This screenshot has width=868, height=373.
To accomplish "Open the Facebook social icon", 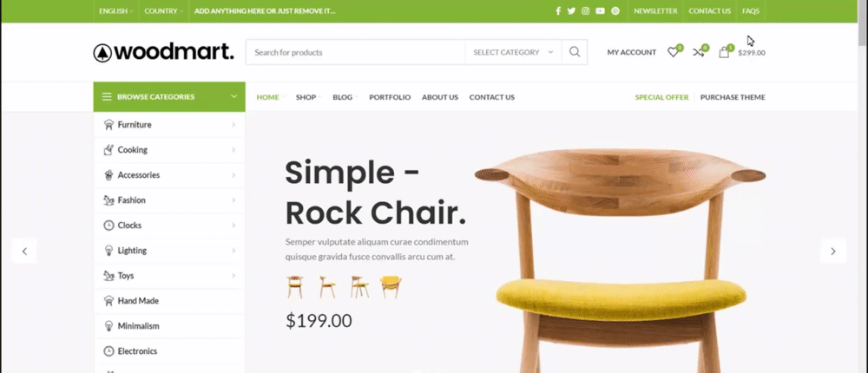I will point(558,11).
